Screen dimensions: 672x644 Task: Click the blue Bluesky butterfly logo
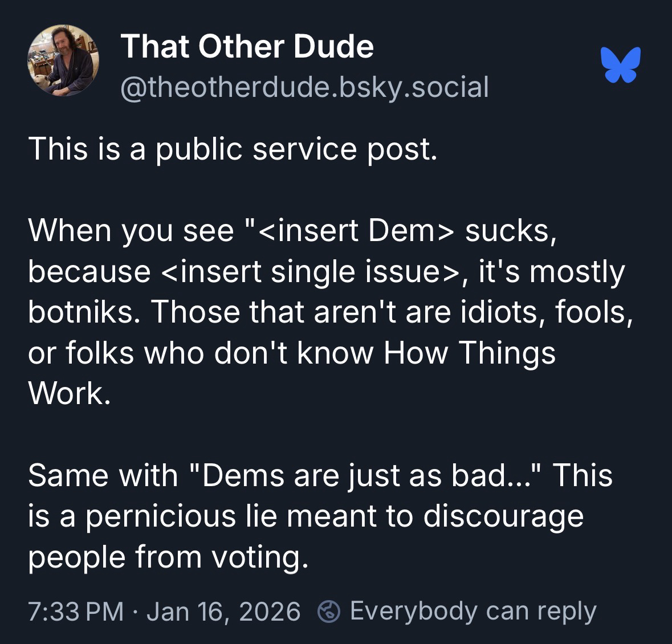pyautogui.click(x=620, y=66)
